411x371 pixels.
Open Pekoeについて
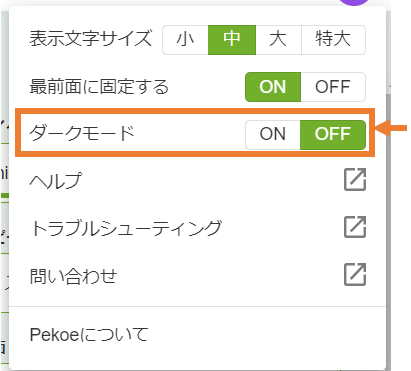coord(197,334)
